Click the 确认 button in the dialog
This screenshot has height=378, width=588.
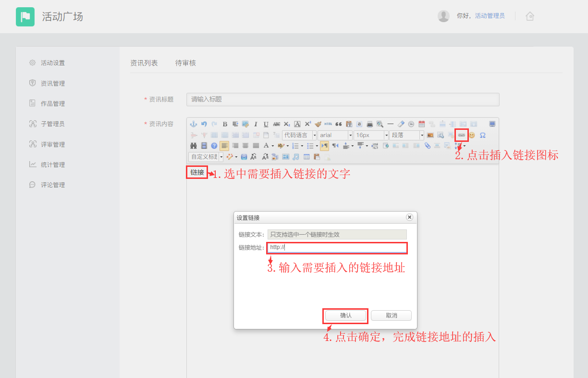pos(345,315)
